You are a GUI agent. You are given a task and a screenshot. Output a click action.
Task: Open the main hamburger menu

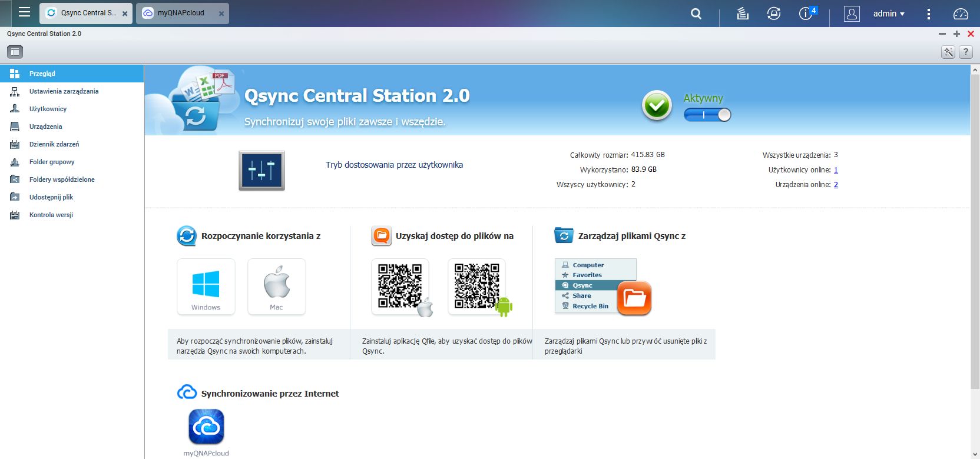click(24, 12)
